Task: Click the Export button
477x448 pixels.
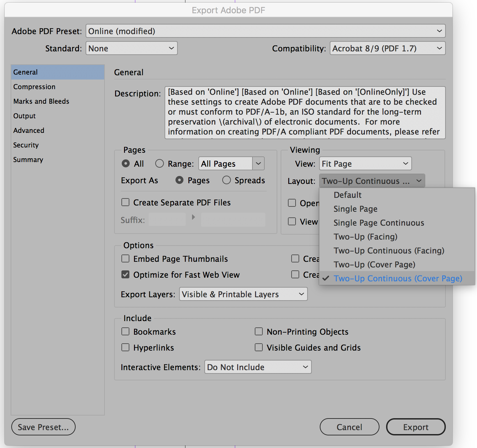Action: 416,427
